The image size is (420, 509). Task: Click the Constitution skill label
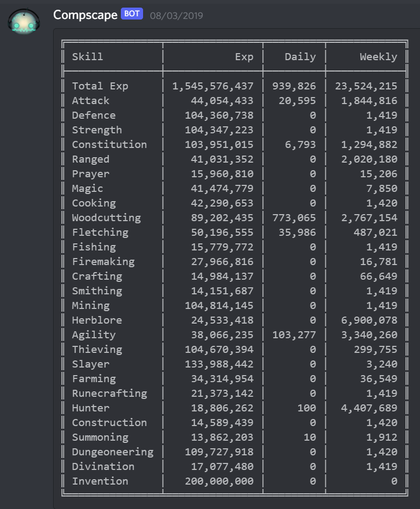[x=109, y=144]
